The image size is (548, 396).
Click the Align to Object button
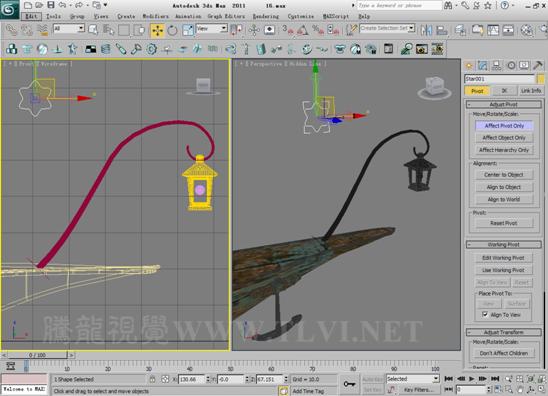click(x=504, y=187)
